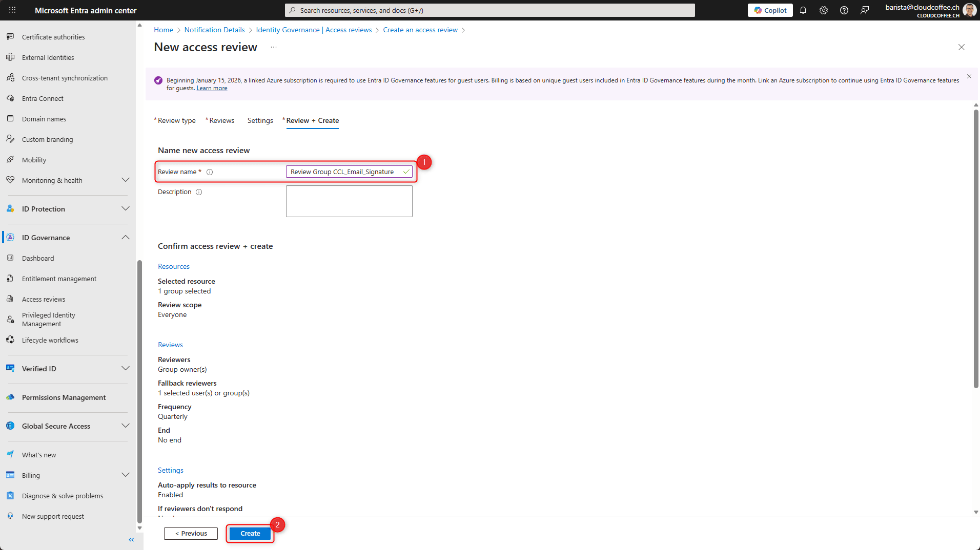Follow the Learn more link in banner

[212, 88]
